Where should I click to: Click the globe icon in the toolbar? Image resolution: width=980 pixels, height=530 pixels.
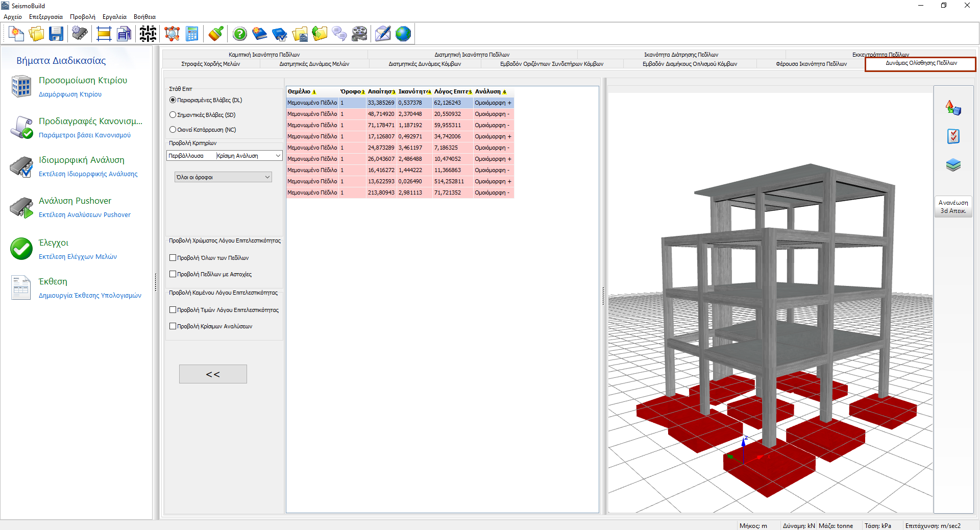(x=403, y=34)
